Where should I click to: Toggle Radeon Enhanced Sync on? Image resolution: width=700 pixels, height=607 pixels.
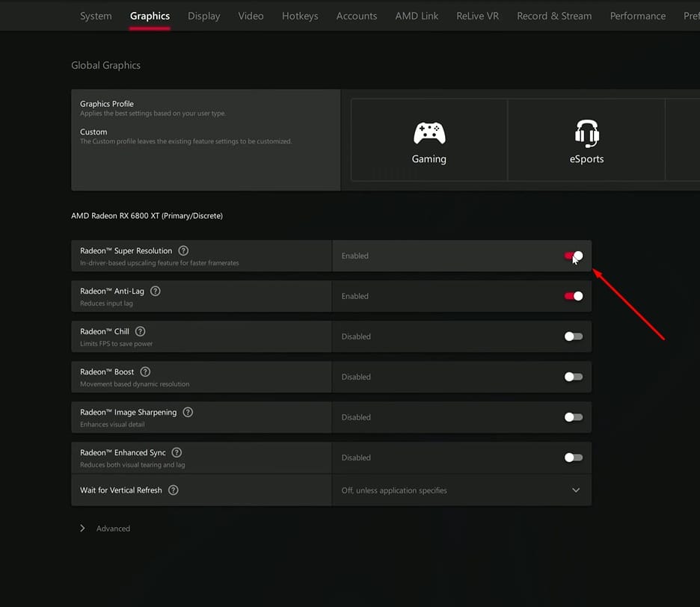click(573, 457)
